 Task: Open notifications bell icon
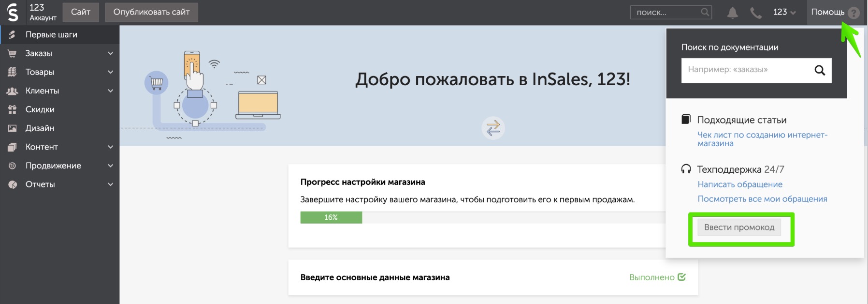(x=733, y=13)
